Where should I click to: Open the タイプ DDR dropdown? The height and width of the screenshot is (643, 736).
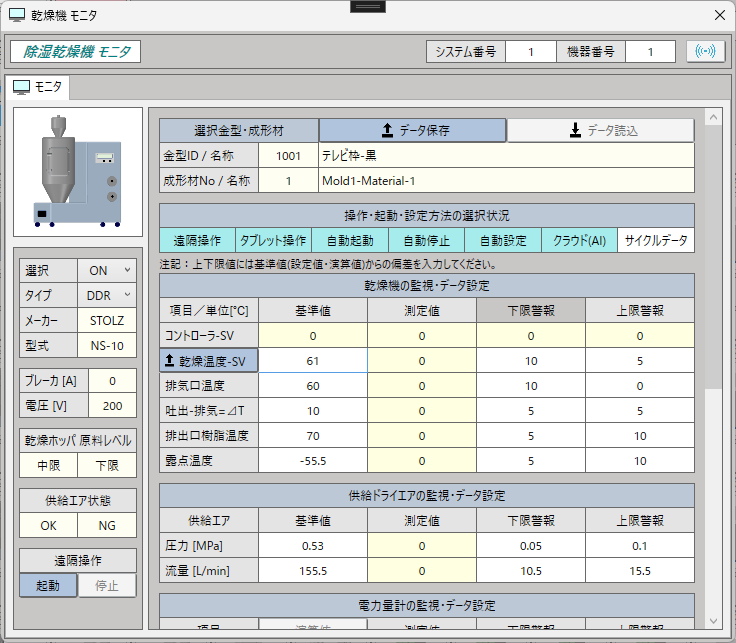tap(107, 296)
